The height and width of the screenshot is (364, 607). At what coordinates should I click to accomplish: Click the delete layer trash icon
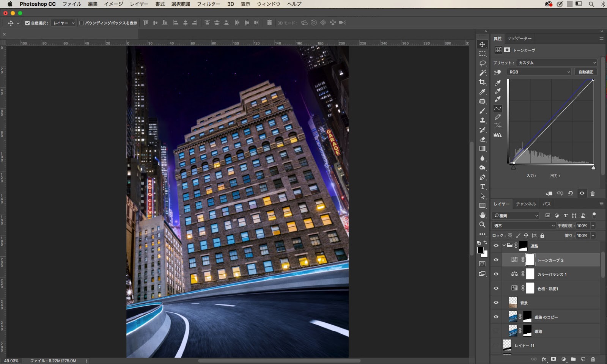tap(593, 359)
